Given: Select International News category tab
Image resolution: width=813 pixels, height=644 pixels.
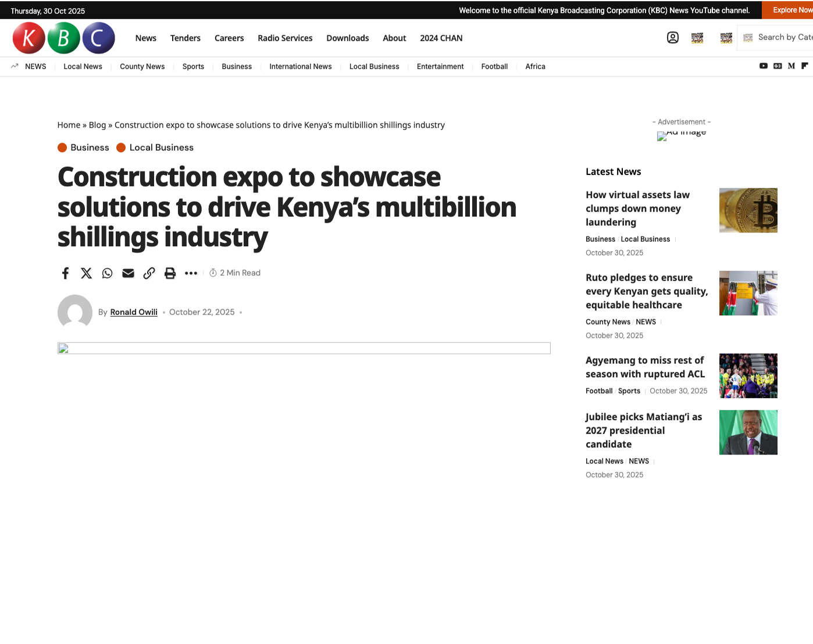Looking at the screenshot, I should (x=300, y=67).
